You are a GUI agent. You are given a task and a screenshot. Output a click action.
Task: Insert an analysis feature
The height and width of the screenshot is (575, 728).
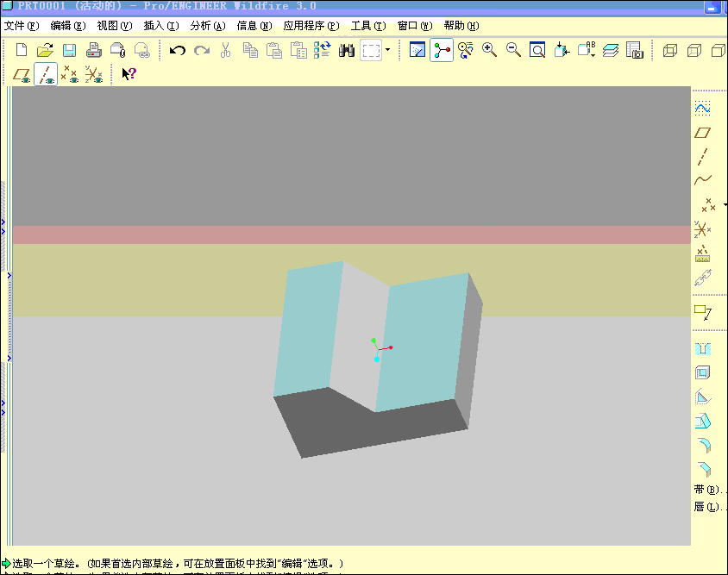(x=702, y=253)
